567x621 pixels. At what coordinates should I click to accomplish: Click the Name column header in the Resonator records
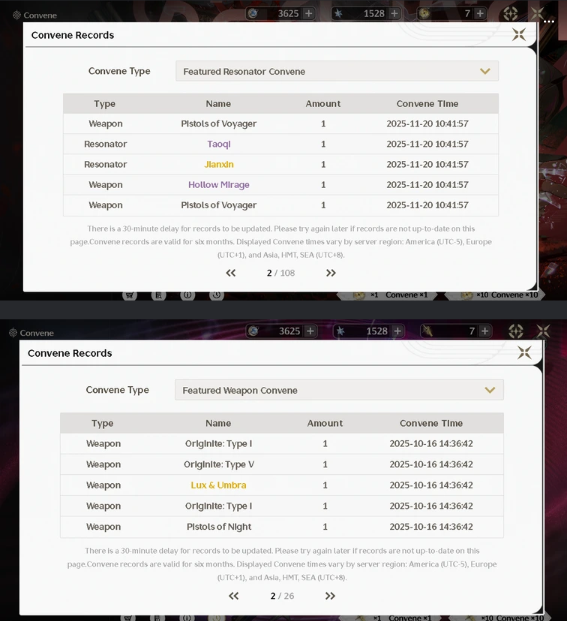tap(218, 104)
